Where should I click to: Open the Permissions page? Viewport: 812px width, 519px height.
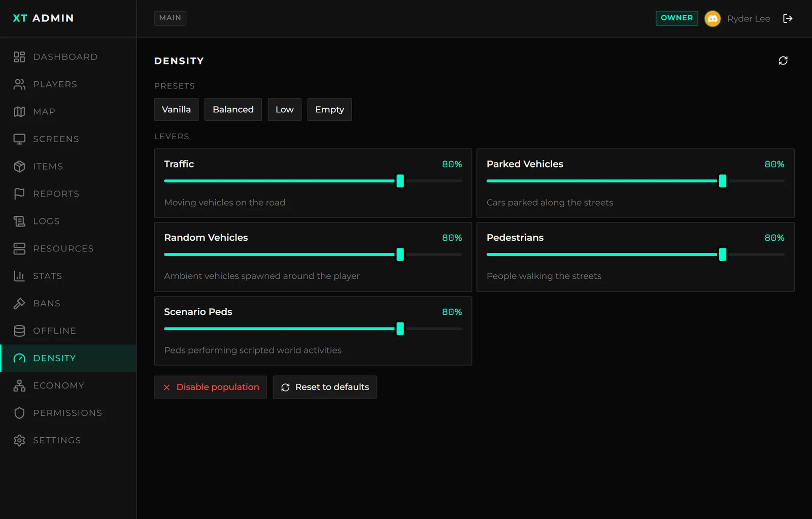click(x=67, y=413)
